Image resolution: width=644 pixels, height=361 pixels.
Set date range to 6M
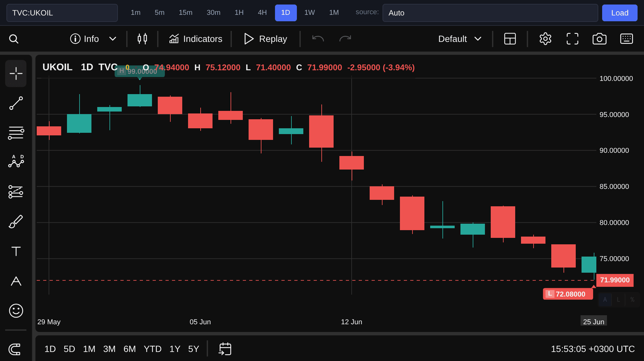point(129,349)
